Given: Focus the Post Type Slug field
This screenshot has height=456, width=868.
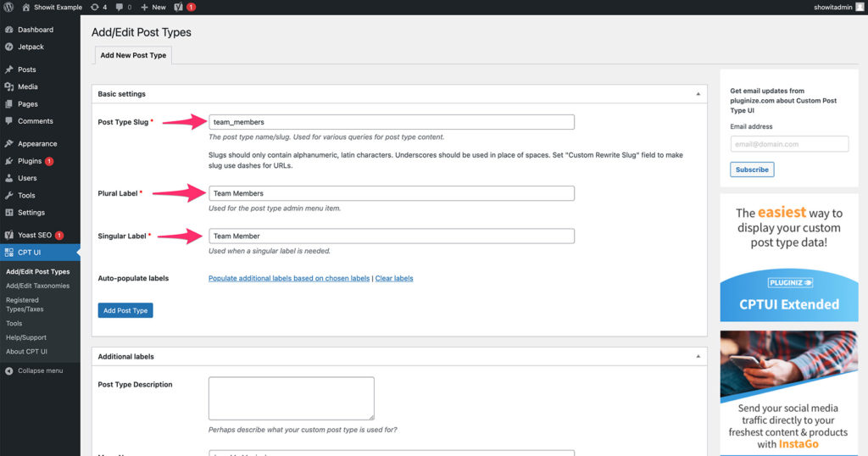Looking at the screenshot, I should tap(391, 122).
